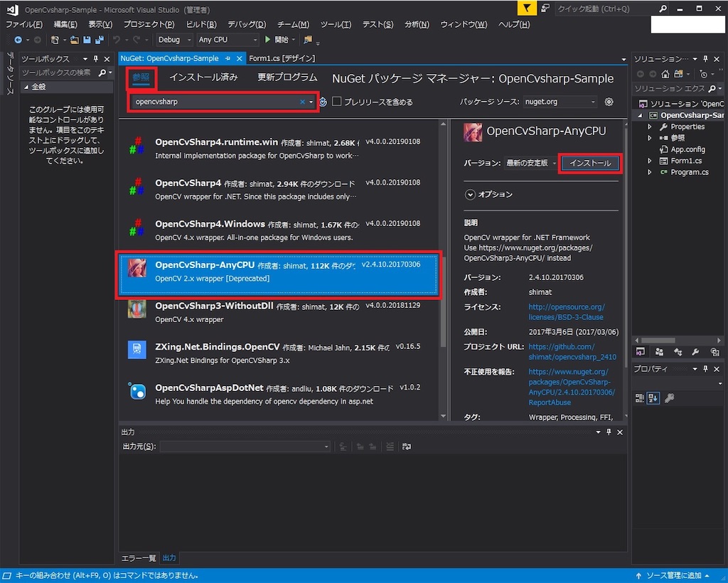728x583 pixels.
Task: Switch to Team Explorer bottom tab icon
Action: coord(659,352)
